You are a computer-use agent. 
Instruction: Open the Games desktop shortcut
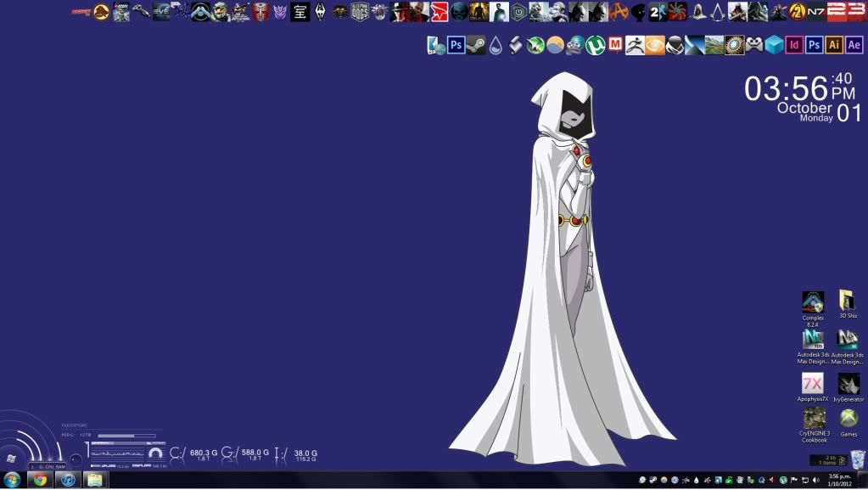pyautogui.click(x=848, y=423)
